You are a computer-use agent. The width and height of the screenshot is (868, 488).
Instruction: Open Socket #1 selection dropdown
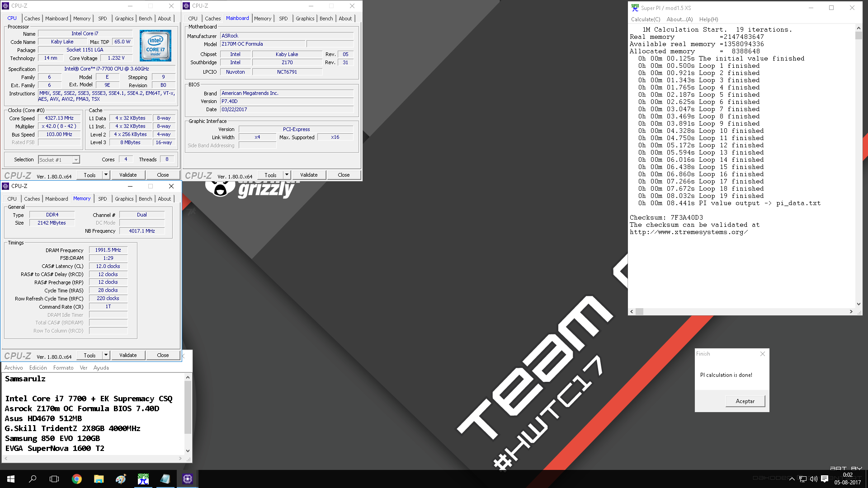(76, 160)
